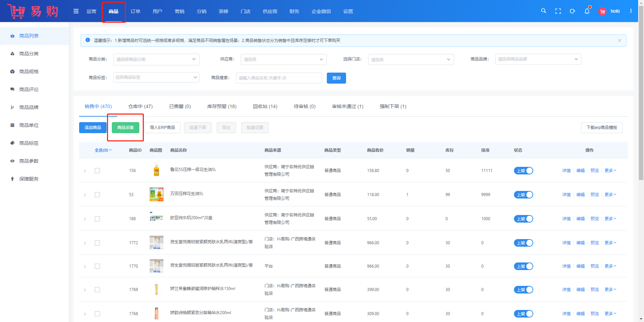Open the 订单 top menu
Screen dimensions: 644x322
point(135,11)
